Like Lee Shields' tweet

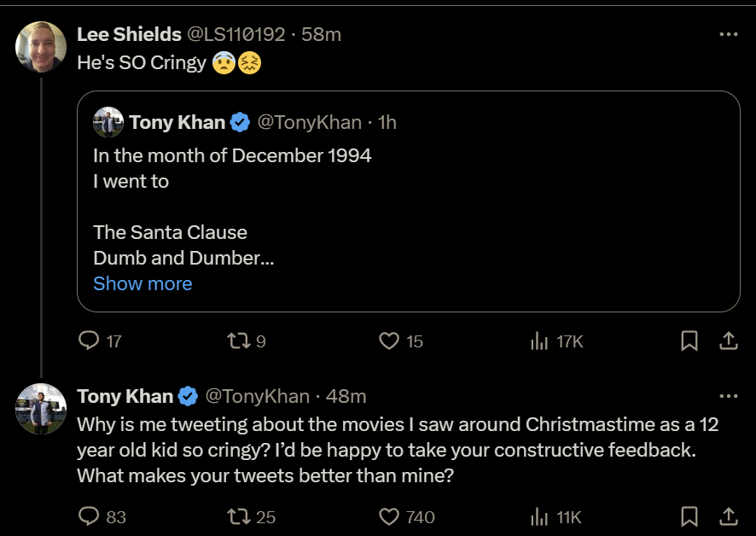pos(389,341)
